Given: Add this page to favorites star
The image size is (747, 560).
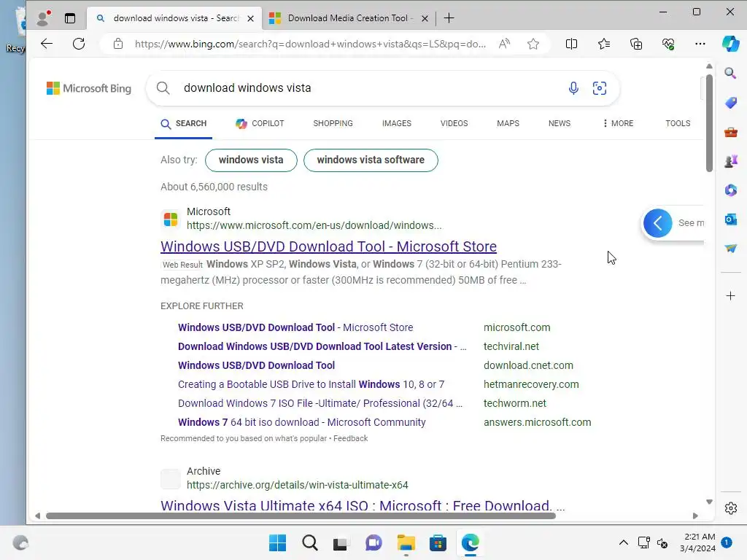Looking at the screenshot, I should coord(533,44).
